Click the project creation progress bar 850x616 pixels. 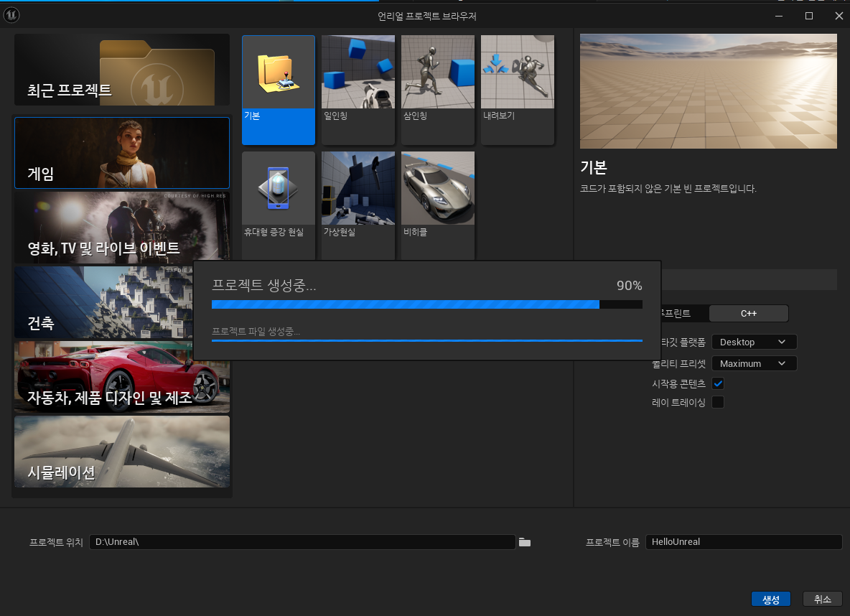[x=426, y=304]
